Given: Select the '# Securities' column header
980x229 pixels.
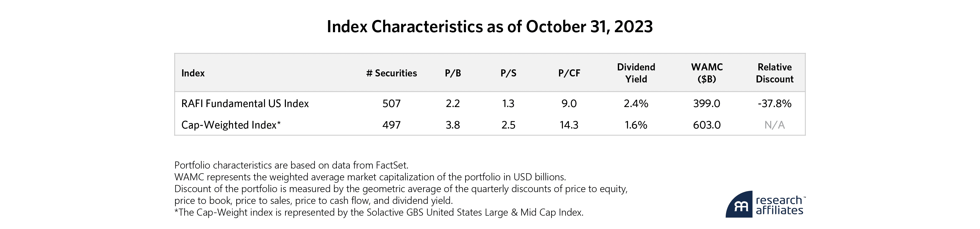Looking at the screenshot, I should (391, 73).
